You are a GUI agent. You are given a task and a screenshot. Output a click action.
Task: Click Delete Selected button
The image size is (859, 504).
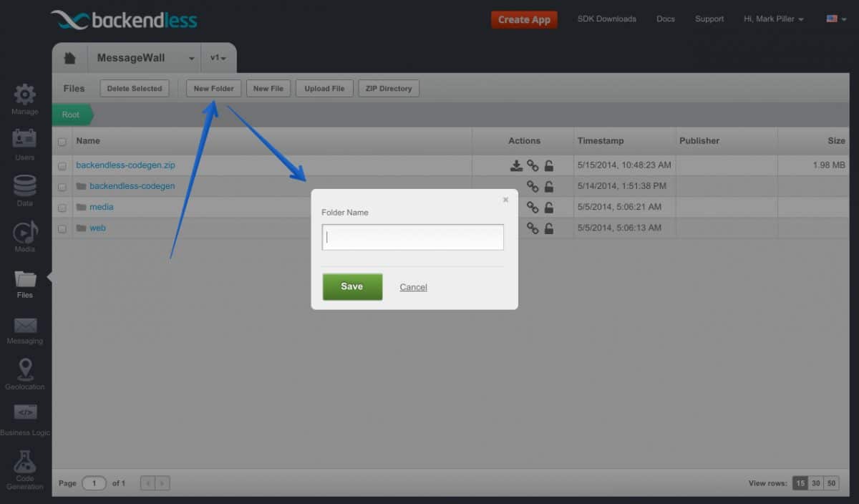click(135, 89)
